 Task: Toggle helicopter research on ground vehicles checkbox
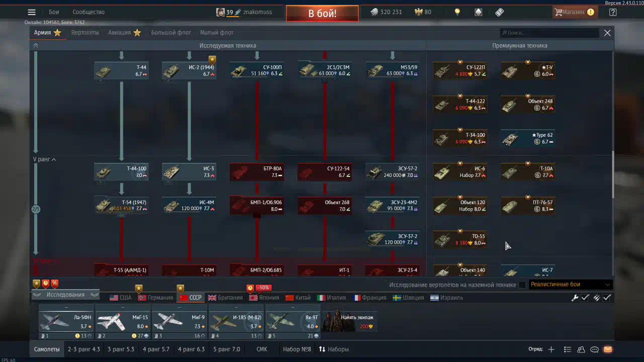click(x=523, y=285)
